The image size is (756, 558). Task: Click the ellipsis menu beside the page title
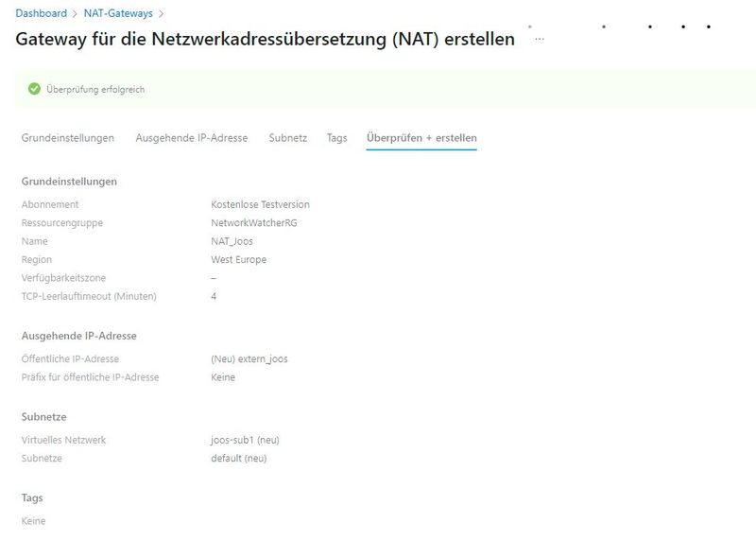click(x=539, y=38)
